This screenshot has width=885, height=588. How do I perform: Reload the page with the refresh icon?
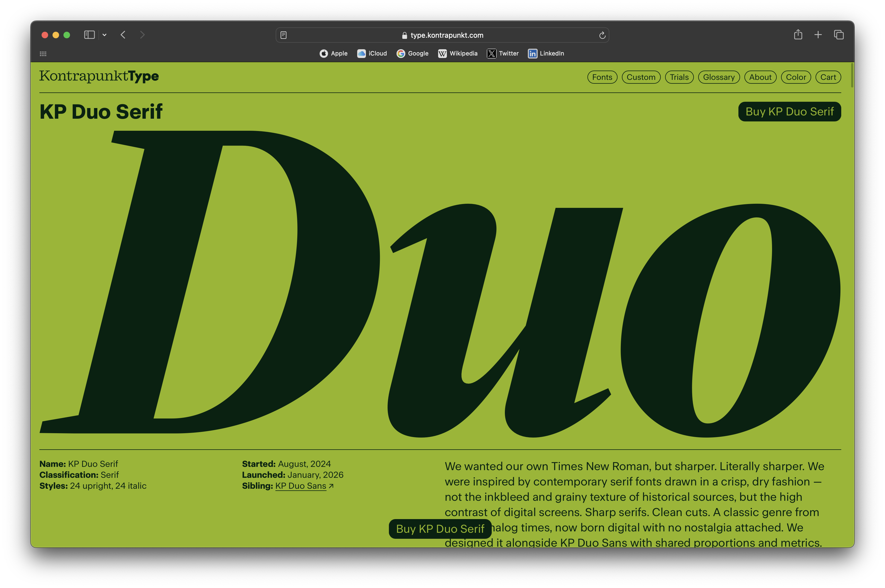[602, 35]
